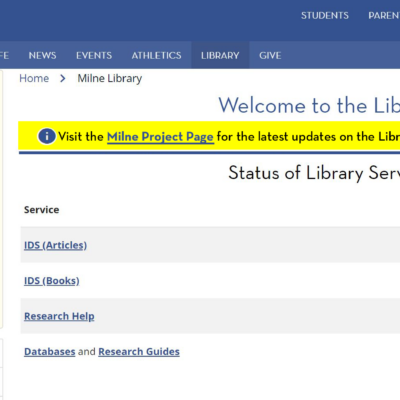Open the Research Help link

59,316
